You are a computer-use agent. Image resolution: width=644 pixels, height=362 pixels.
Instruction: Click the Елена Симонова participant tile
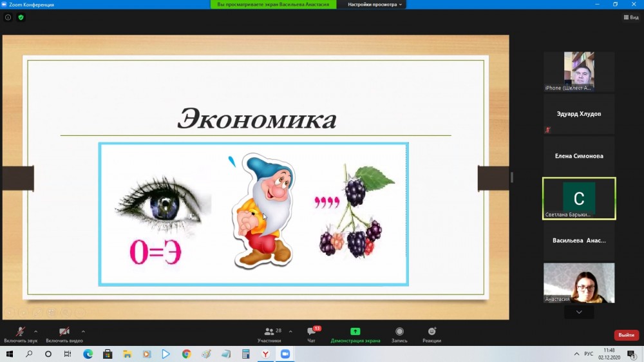(579, 156)
